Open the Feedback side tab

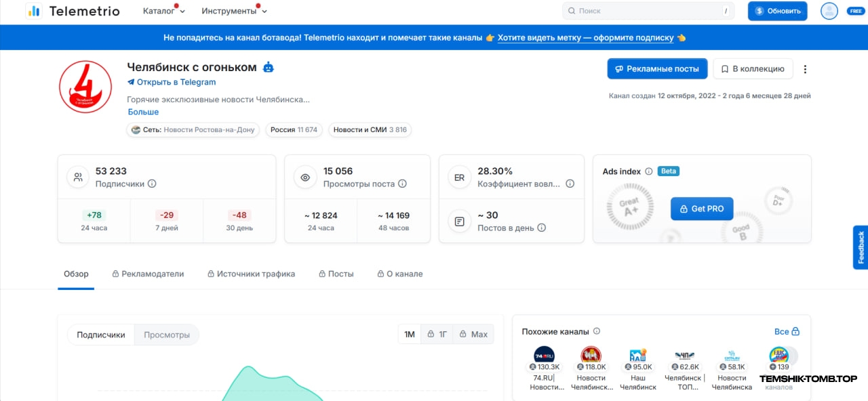[x=861, y=247]
